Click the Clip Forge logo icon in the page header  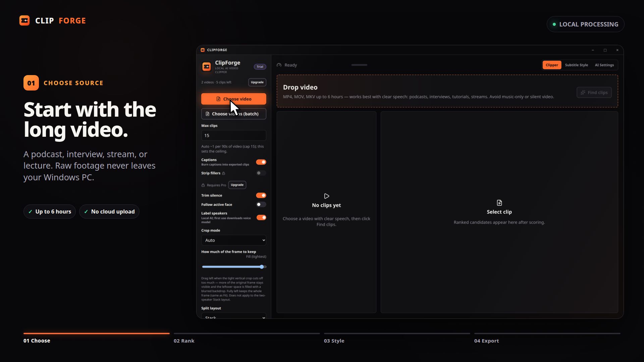point(24,20)
